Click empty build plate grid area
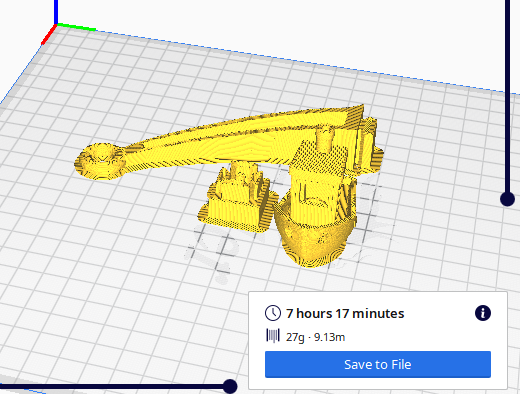 [100, 267]
